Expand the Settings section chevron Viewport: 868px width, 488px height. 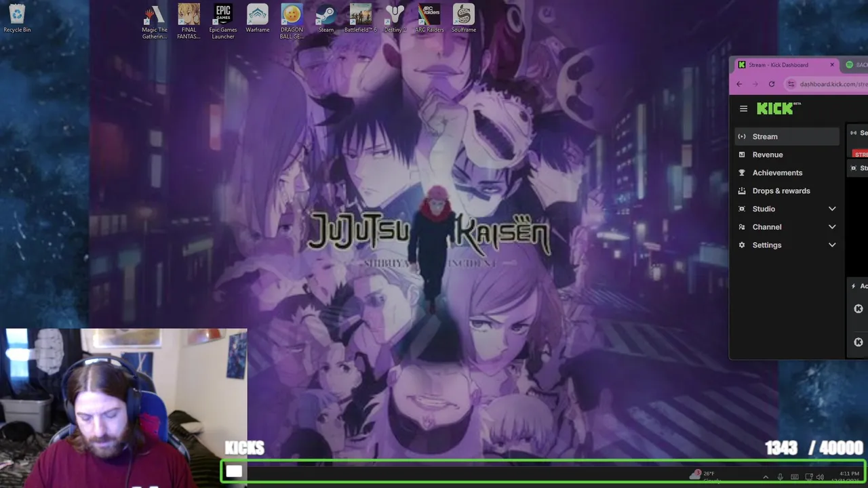pyautogui.click(x=832, y=245)
